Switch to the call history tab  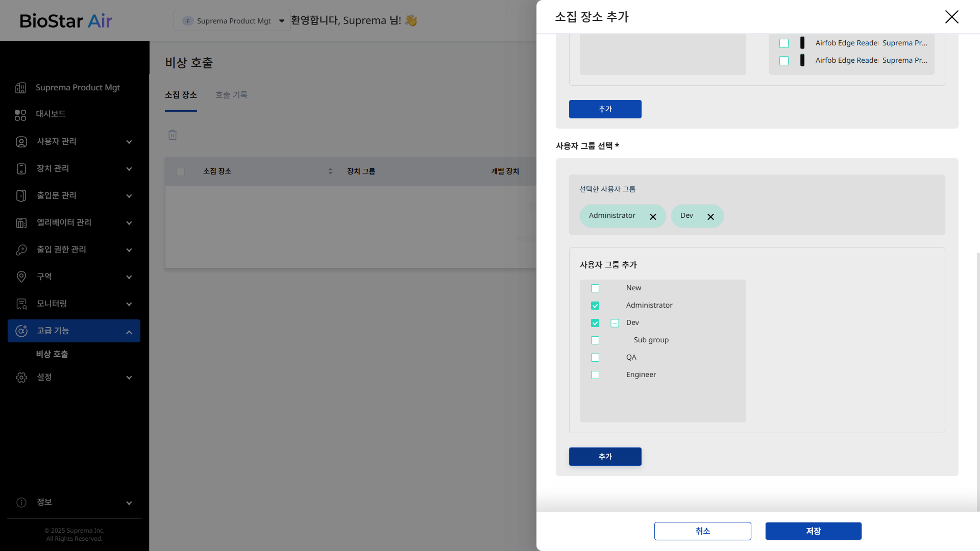pos(231,95)
